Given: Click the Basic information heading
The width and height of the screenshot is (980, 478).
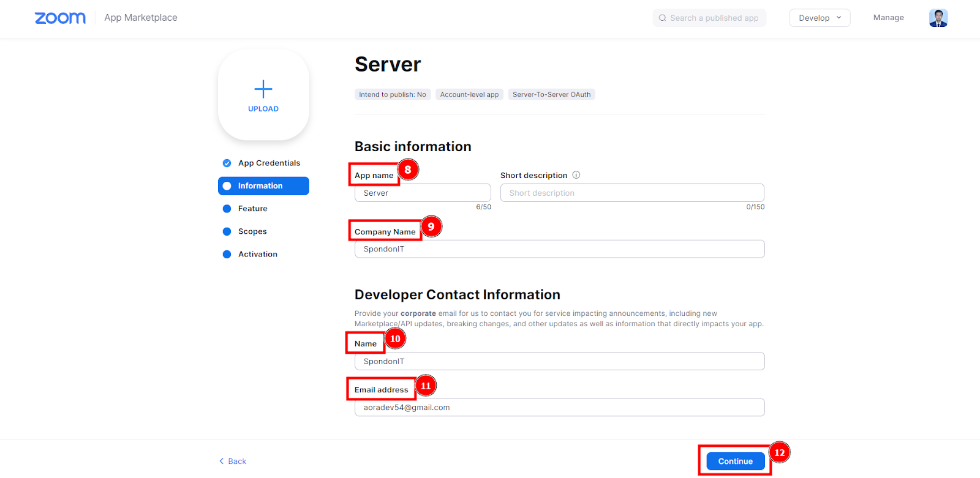Looking at the screenshot, I should pos(413,147).
